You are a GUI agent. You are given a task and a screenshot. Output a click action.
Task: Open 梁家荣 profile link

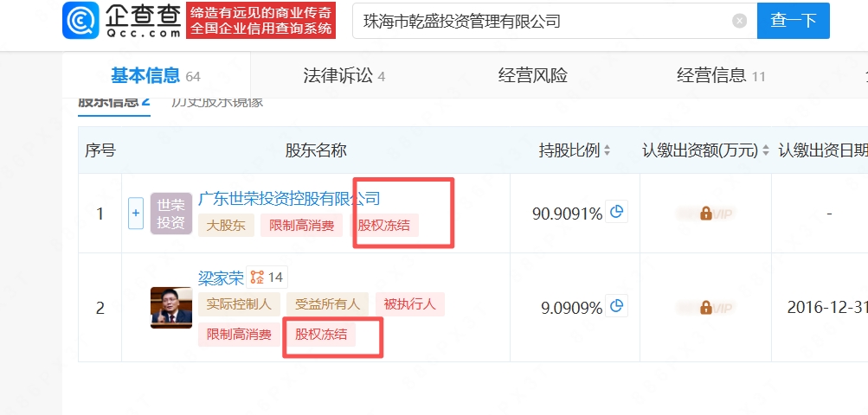pos(221,278)
